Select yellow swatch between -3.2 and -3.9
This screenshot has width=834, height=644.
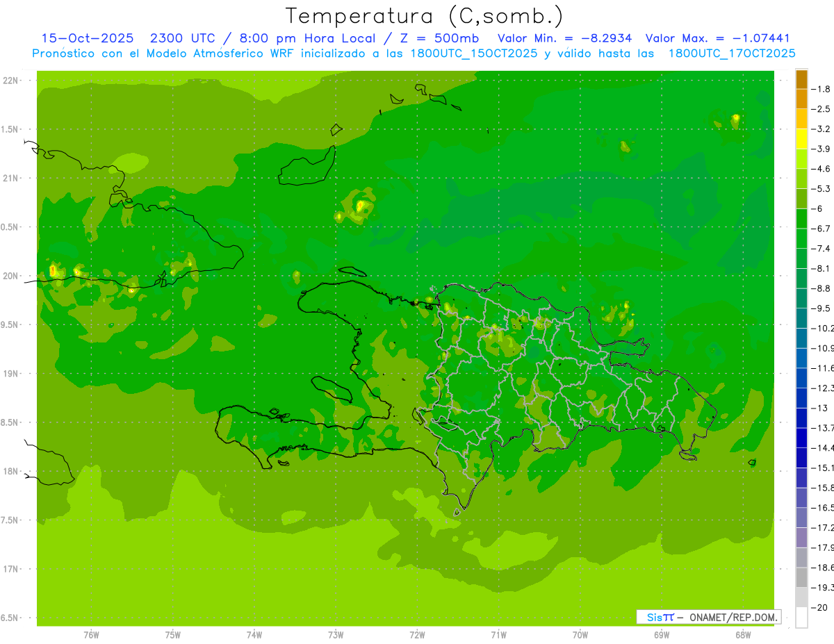[x=801, y=139]
